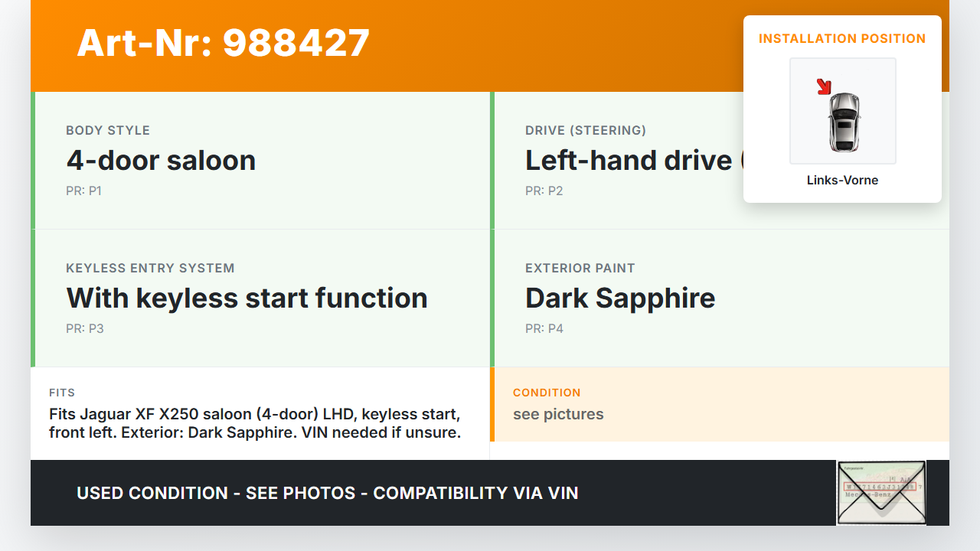The image size is (980, 551).
Task: Select the With keyless start function value
Action: 247,298
